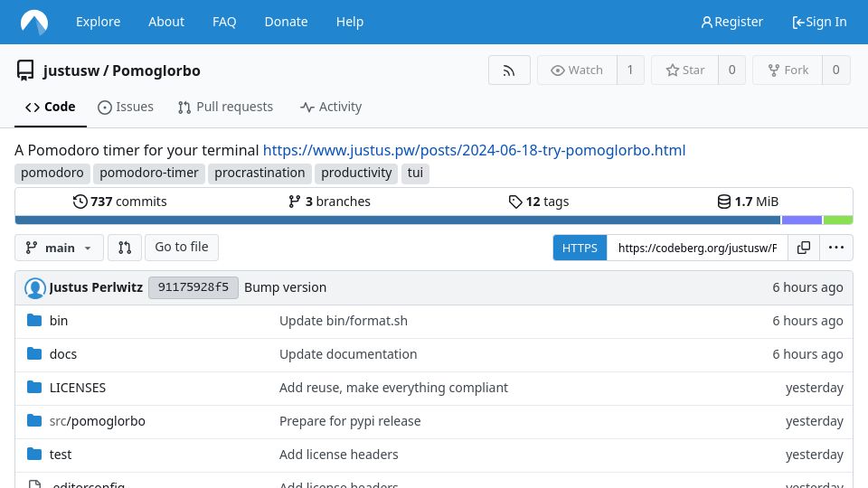Image resolution: width=868 pixels, height=488 pixels.
Task: Open the FAQ navigation link
Action: tap(224, 22)
